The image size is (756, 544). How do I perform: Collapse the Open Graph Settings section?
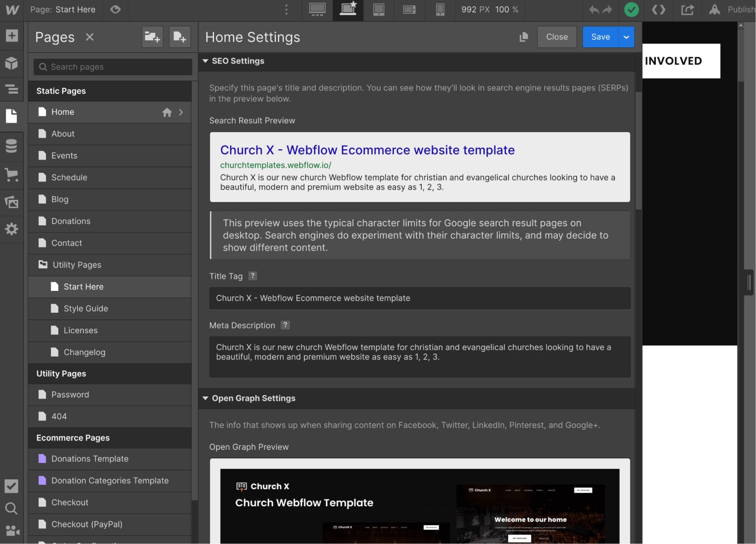tap(205, 398)
